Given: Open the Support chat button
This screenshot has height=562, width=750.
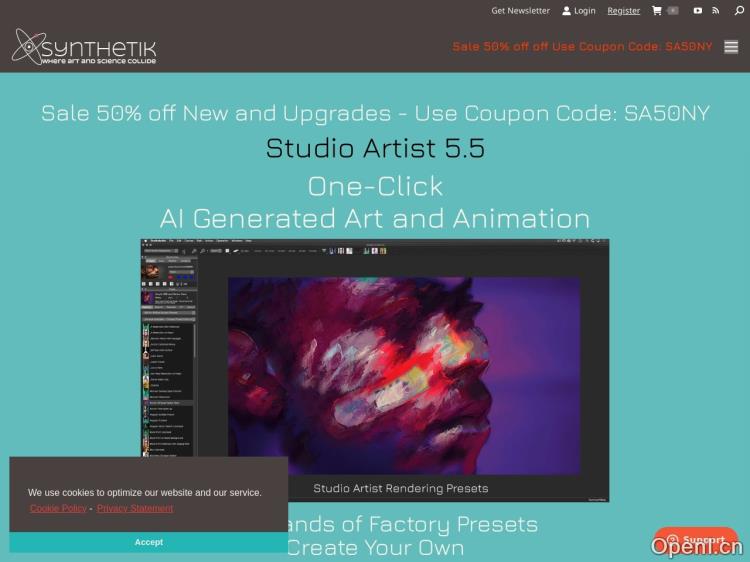Looking at the screenshot, I should point(696,540).
